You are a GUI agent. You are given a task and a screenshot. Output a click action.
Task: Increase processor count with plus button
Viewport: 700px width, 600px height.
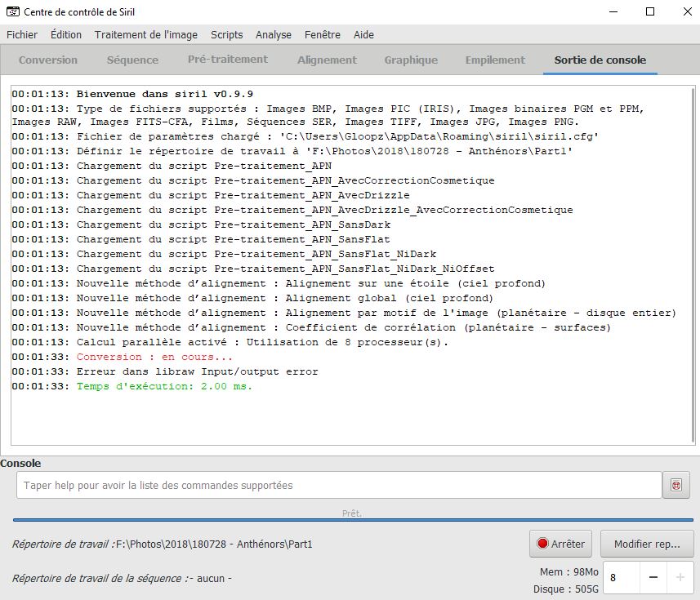point(680,578)
